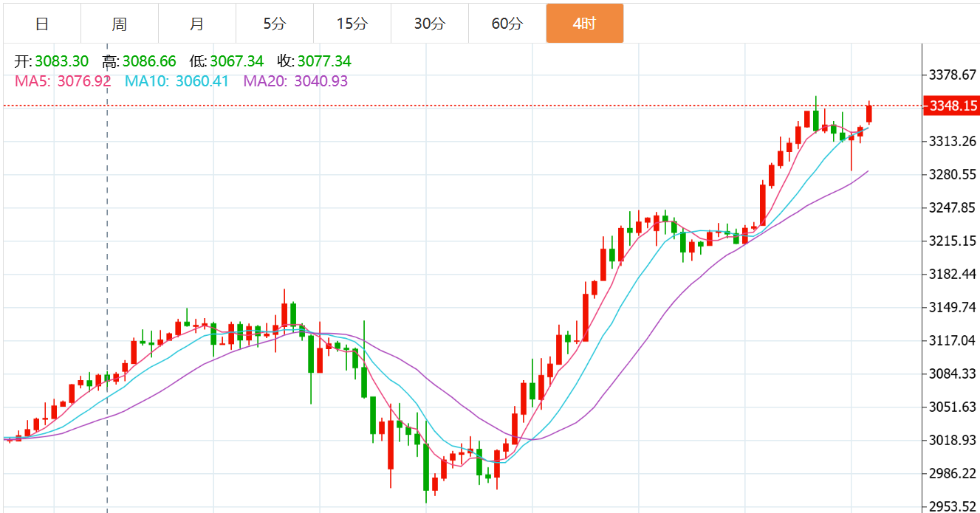Click the red current price tag 3348.15
Viewport: 980px width, 513px height.
[x=952, y=106]
